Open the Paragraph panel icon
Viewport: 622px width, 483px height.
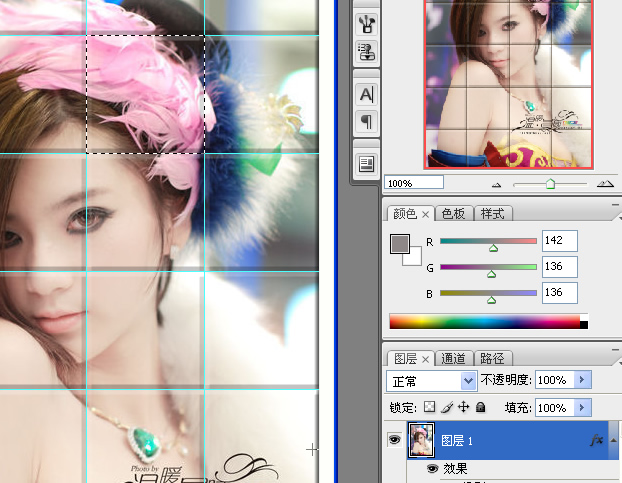(367, 121)
